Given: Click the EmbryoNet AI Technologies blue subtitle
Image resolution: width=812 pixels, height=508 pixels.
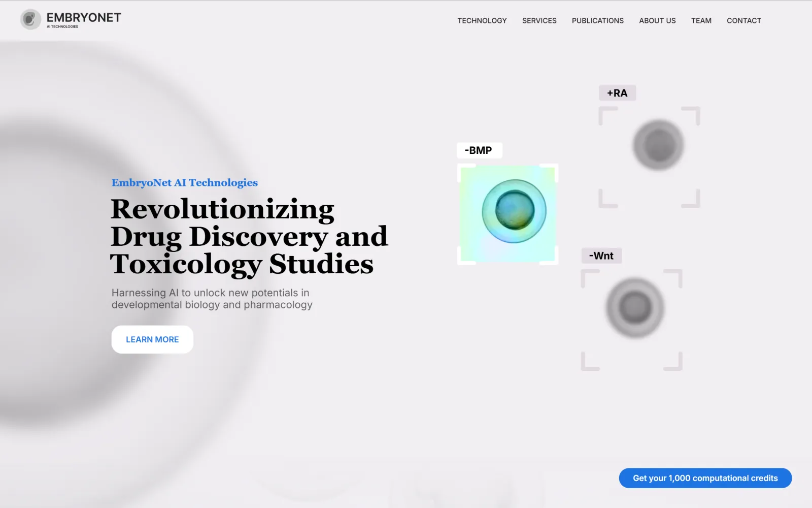Looking at the screenshot, I should click(x=185, y=182).
